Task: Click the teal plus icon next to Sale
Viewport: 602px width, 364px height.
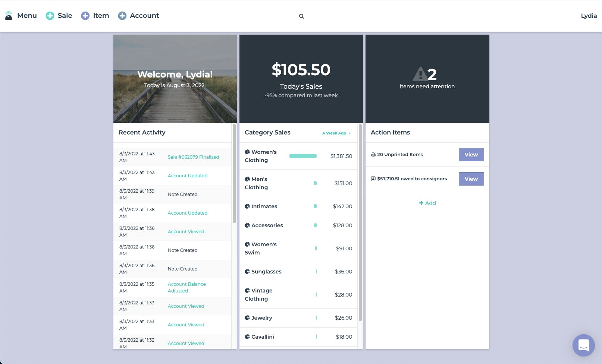Action: click(50, 16)
